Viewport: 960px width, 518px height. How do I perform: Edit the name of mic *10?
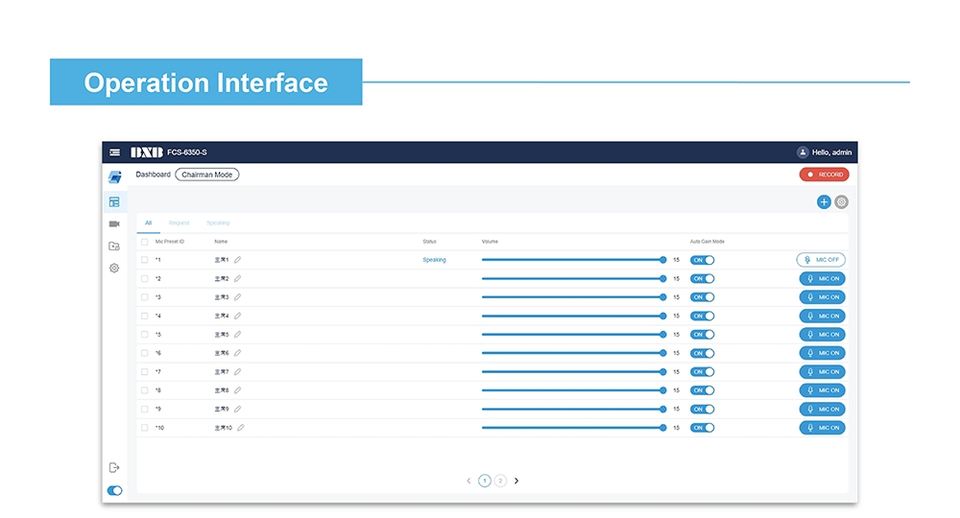pyautogui.click(x=241, y=427)
